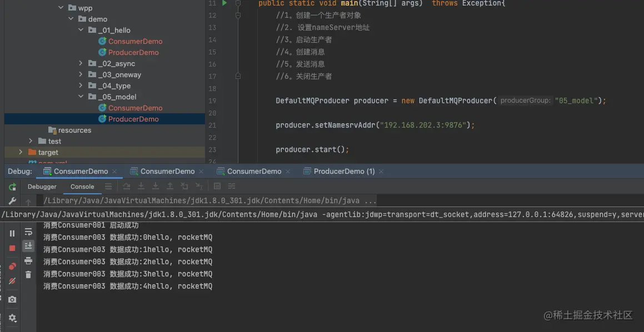Click the camera thread dump icon
The image size is (644, 332).
(x=12, y=300)
